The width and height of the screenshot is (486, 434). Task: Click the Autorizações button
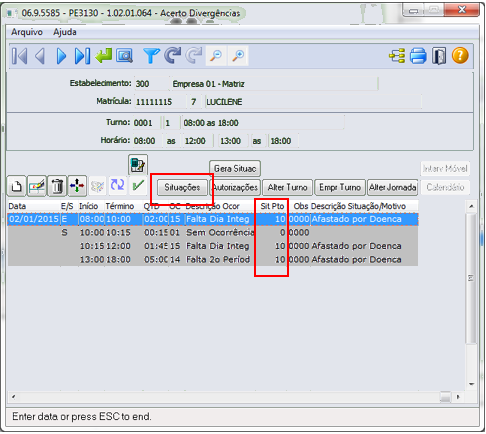(235, 187)
